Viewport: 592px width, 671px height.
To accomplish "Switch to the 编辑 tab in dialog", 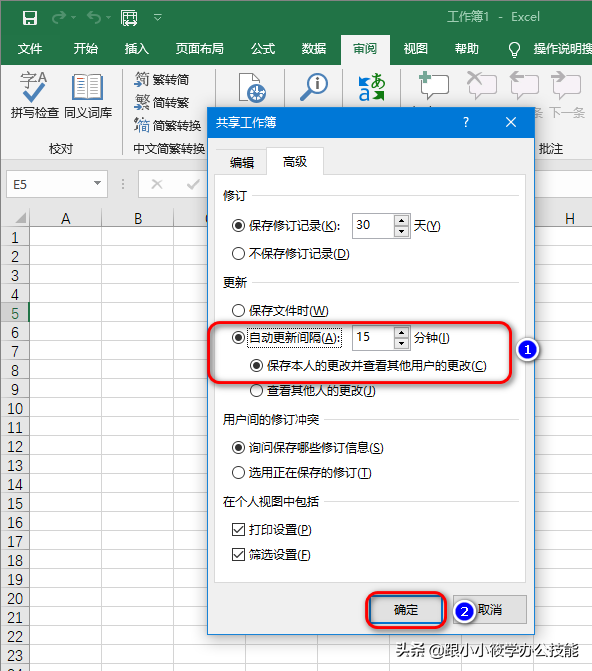I will coord(241,163).
